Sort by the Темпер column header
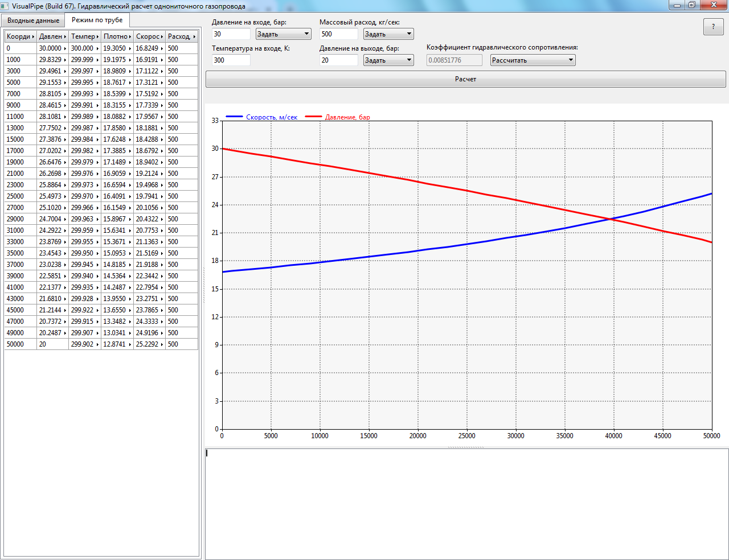This screenshot has height=560, width=729. coord(85,36)
